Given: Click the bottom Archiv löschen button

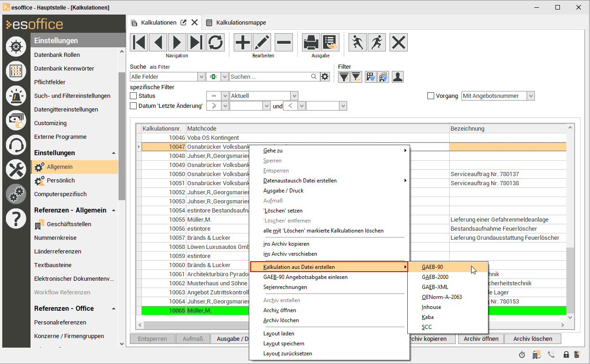Looking at the screenshot, I should 533,339.
